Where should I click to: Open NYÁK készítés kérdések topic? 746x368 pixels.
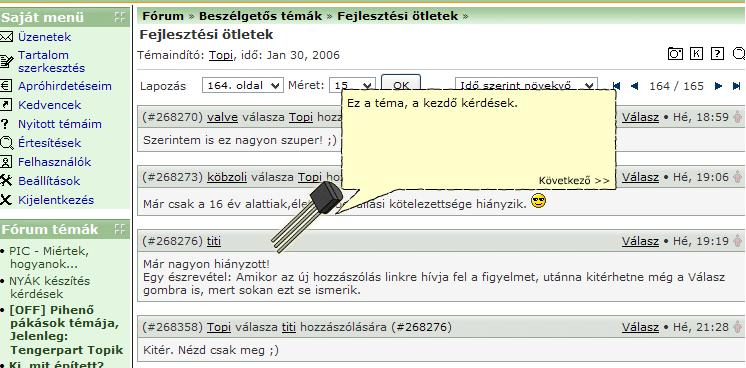[x=49, y=287]
